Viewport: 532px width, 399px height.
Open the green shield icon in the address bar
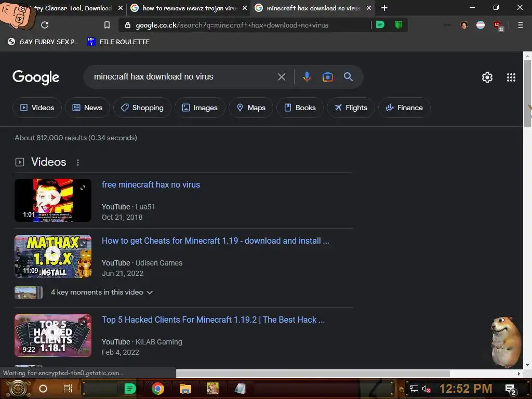(398, 24)
